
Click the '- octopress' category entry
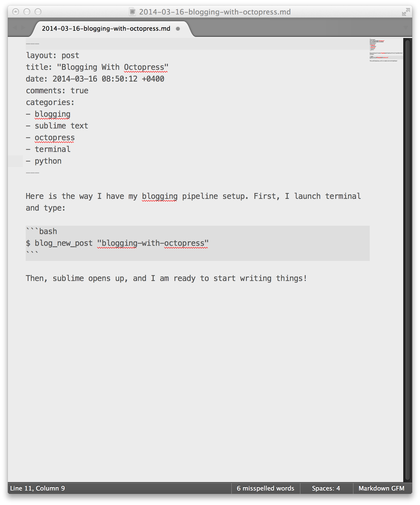(50, 137)
